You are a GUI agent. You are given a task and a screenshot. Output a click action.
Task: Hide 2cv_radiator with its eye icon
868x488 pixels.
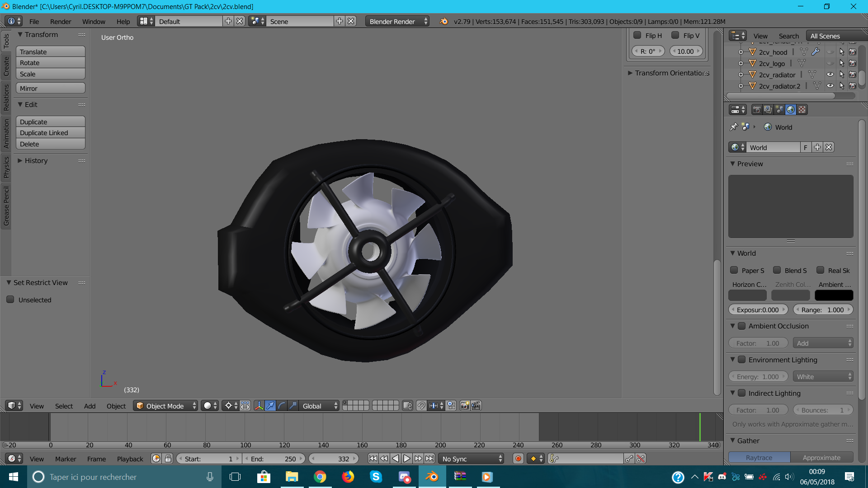[x=830, y=75]
